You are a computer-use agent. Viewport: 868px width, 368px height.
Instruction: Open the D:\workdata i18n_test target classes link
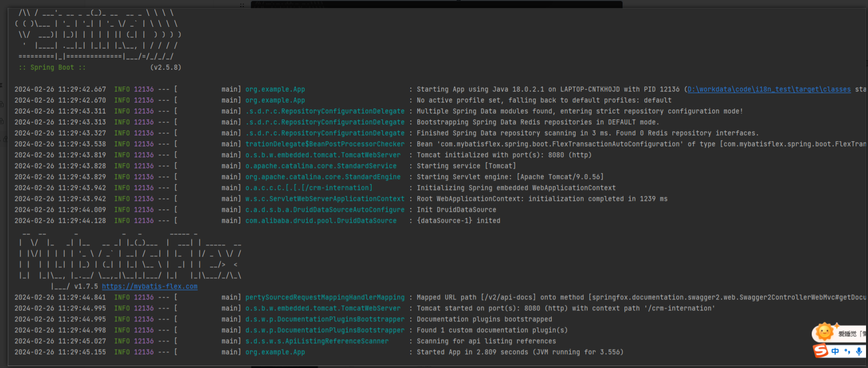click(769, 90)
